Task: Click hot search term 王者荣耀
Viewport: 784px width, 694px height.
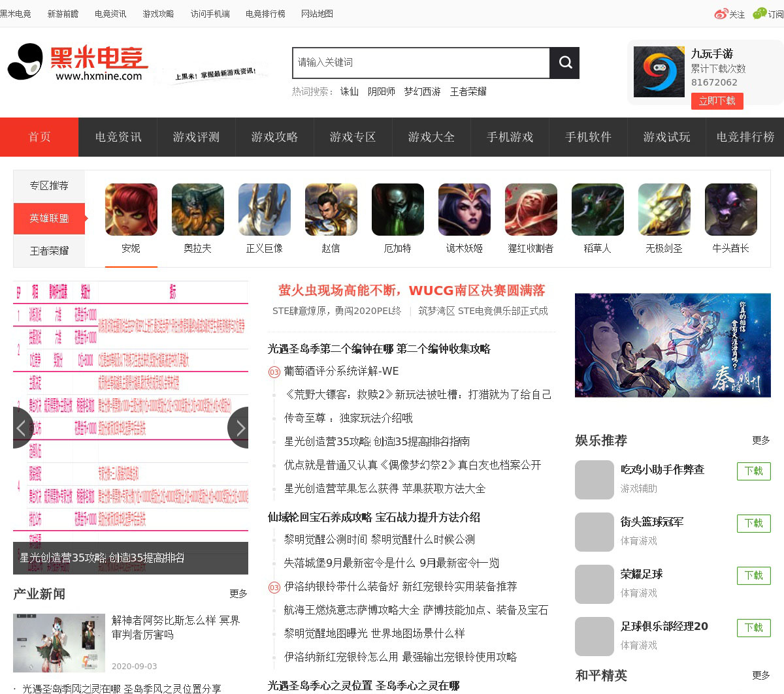Action: (x=468, y=91)
